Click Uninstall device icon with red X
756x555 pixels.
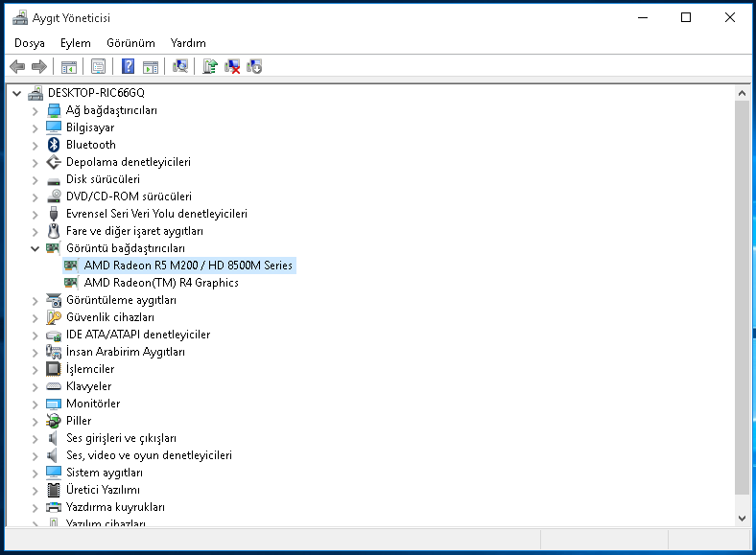(232, 66)
